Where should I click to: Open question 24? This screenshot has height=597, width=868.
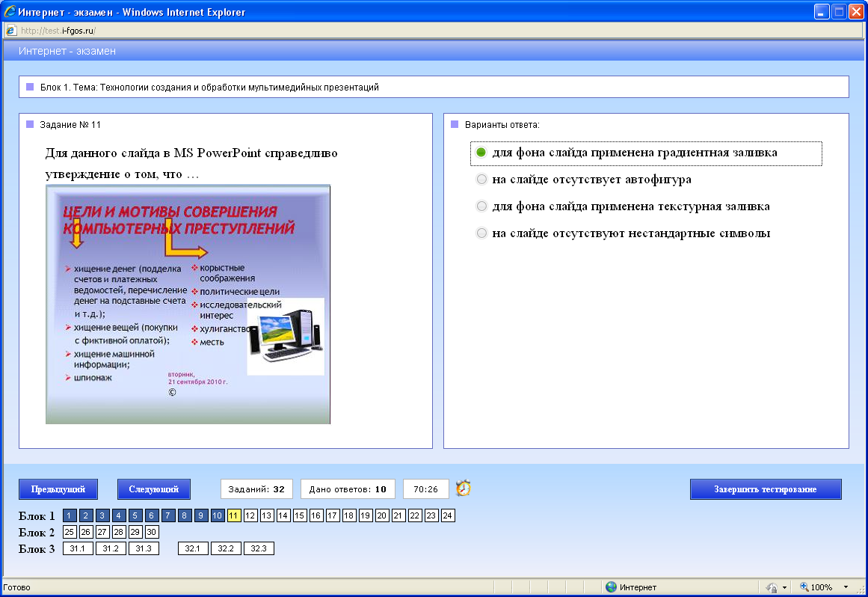(447, 515)
